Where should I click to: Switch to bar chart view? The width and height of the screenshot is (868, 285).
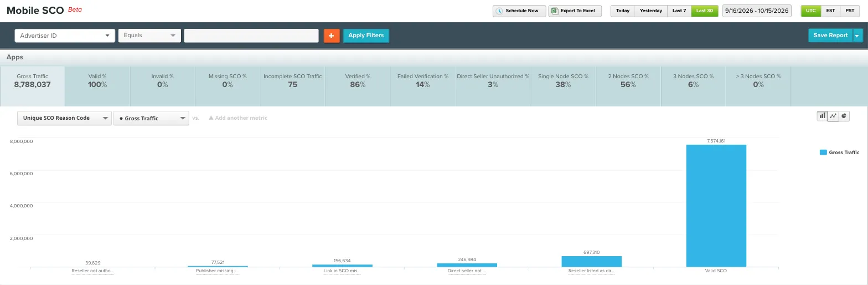tap(823, 116)
